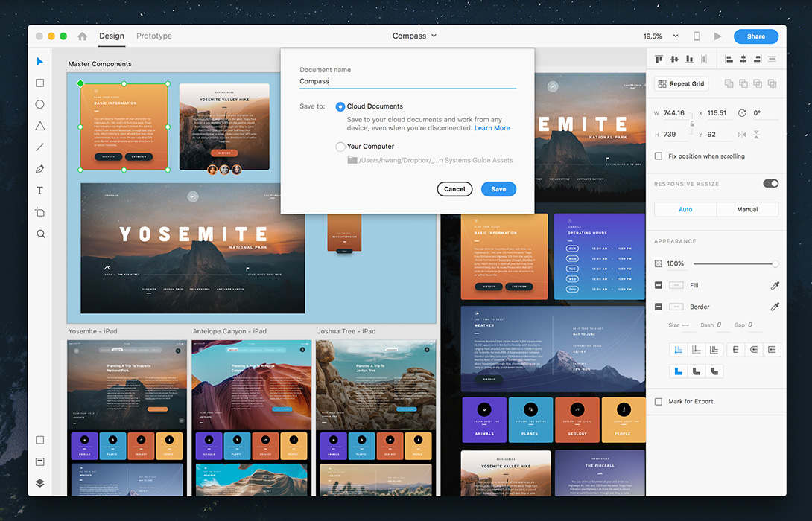Flip selection horizontally
812x521 pixels.
(x=741, y=135)
